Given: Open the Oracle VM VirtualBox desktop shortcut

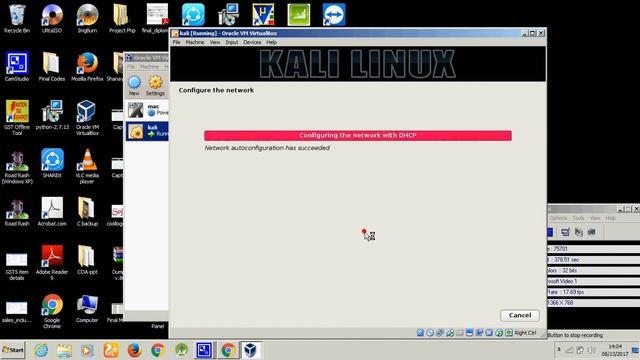Looking at the screenshot, I should 87,118.
